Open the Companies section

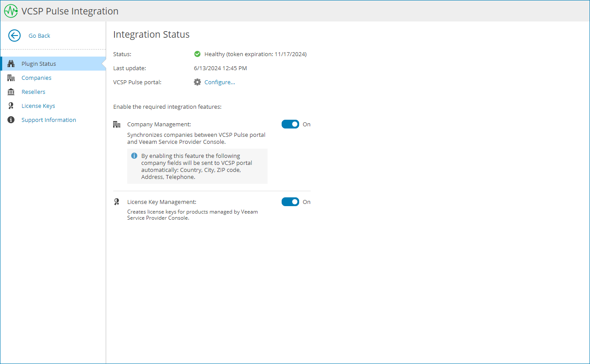(36, 78)
